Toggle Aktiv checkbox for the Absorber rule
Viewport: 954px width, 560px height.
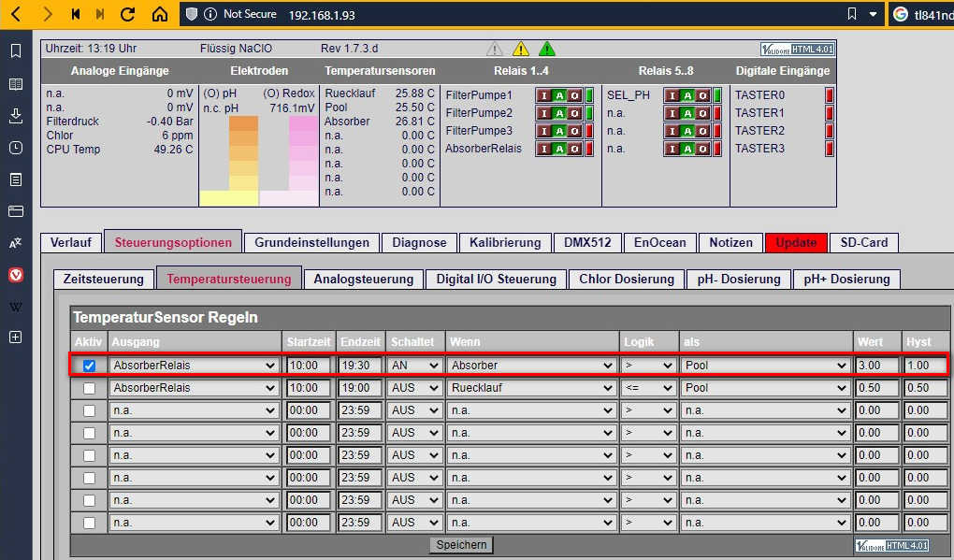coord(89,366)
